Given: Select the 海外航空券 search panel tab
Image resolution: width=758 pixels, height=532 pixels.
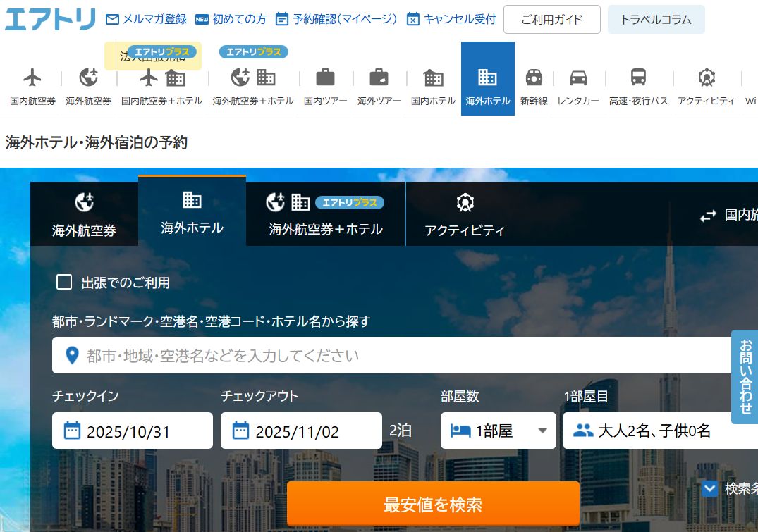Looking at the screenshot, I should (x=84, y=215).
